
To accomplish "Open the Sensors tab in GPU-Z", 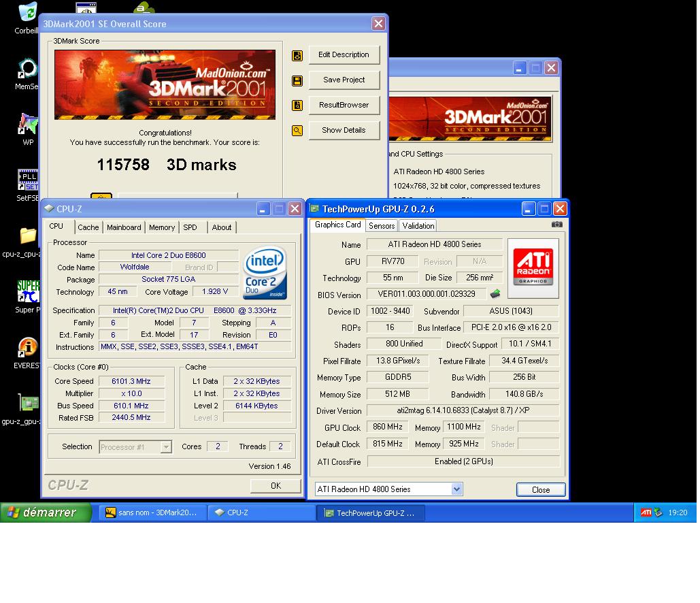I will coord(381,226).
